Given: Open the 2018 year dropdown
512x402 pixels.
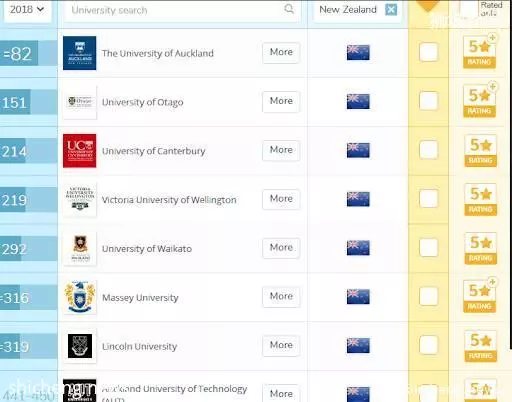Looking at the screenshot, I should [27, 10].
